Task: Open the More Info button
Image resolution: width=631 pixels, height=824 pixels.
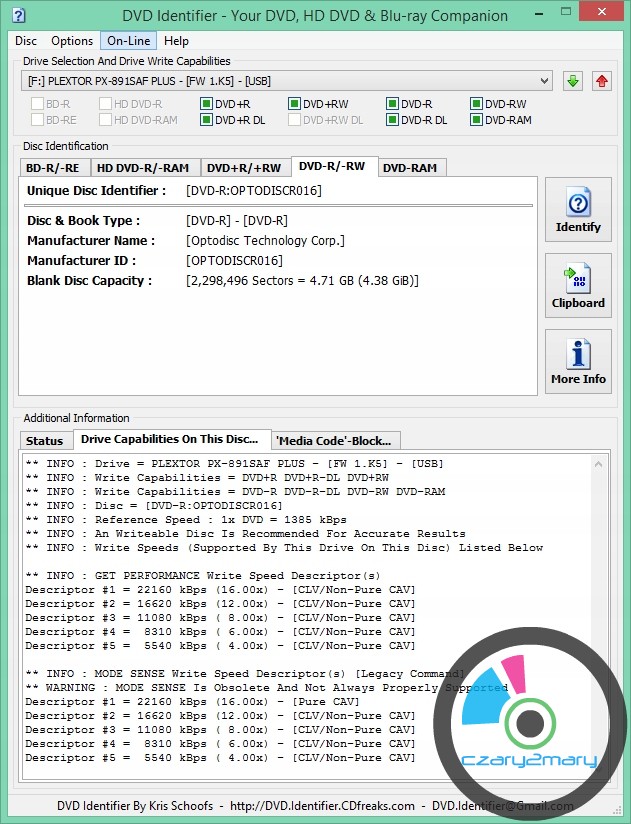Action: (x=578, y=362)
